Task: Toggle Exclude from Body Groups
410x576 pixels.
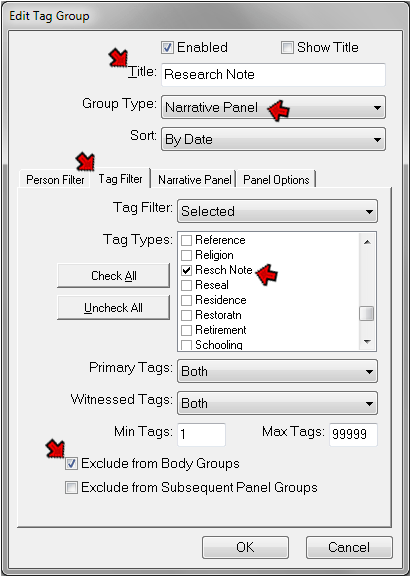Action: click(71, 464)
